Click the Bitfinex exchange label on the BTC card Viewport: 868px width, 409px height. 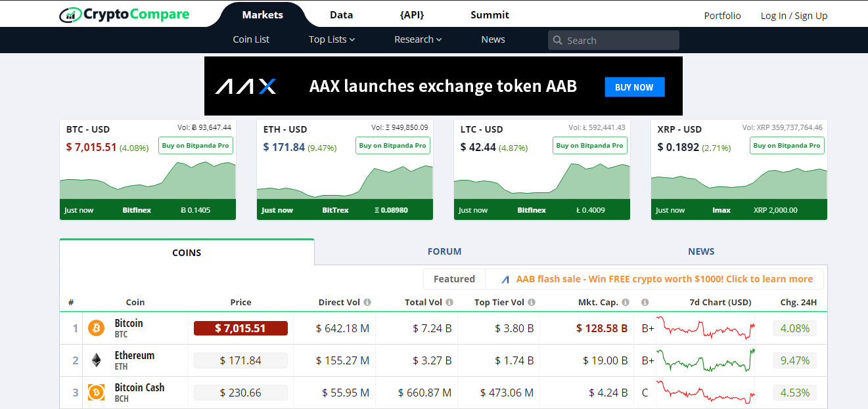[137, 210]
